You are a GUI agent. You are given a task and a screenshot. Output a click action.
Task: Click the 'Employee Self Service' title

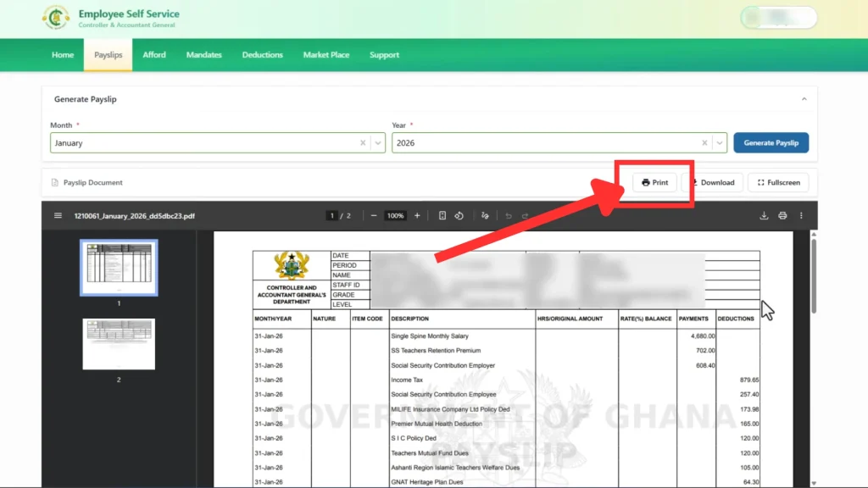click(x=129, y=14)
